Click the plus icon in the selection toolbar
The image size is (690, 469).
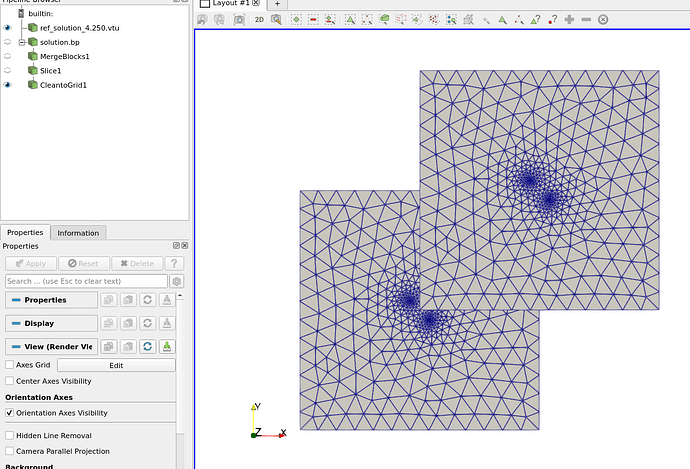[569, 19]
